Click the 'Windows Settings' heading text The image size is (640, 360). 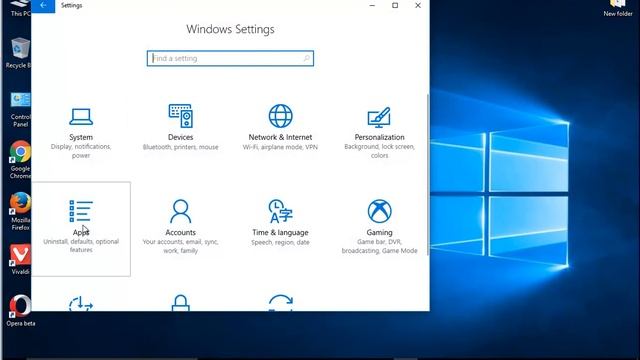[230, 29]
